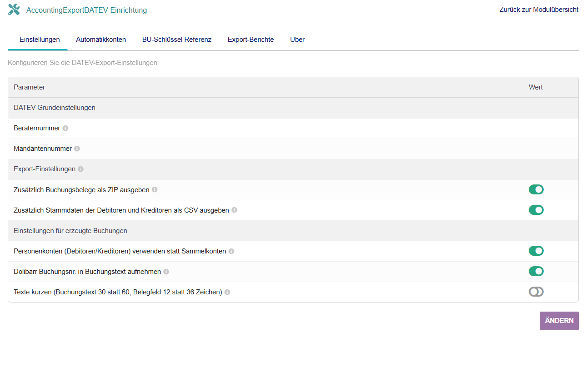This screenshot has height=392, width=587.
Task: Switch off Dolibarr Buchungsnr. in Buchungstext
Action: coord(536,271)
